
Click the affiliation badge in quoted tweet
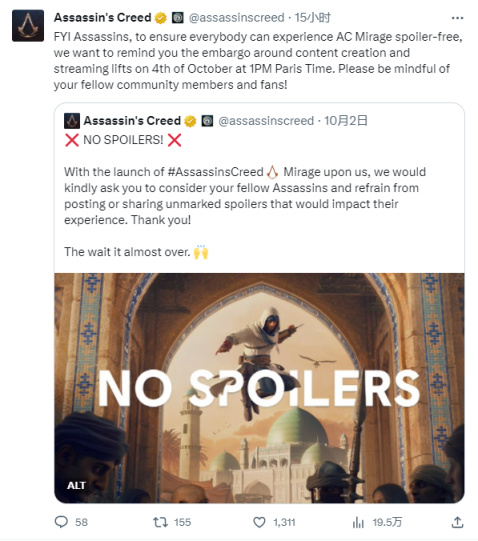point(207,121)
